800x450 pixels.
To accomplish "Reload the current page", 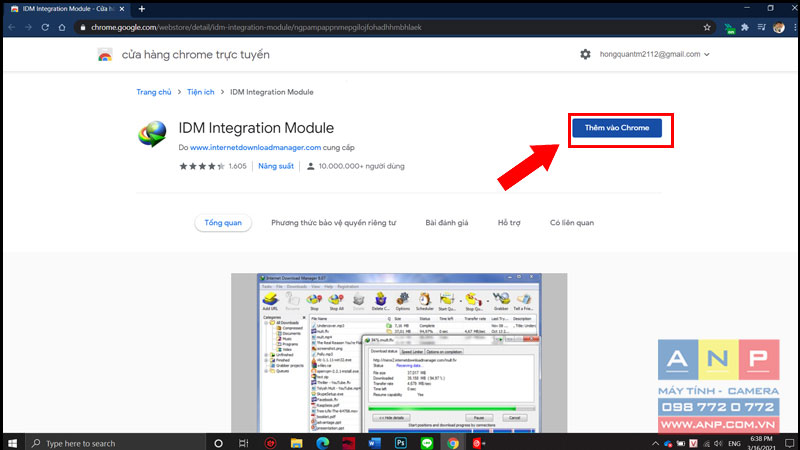I will (45, 28).
